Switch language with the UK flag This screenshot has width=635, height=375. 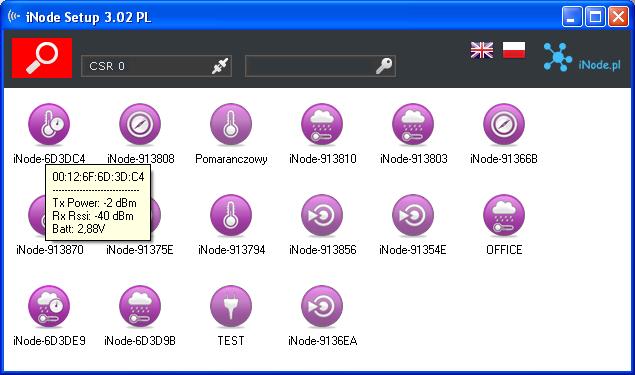[x=482, y=50]
